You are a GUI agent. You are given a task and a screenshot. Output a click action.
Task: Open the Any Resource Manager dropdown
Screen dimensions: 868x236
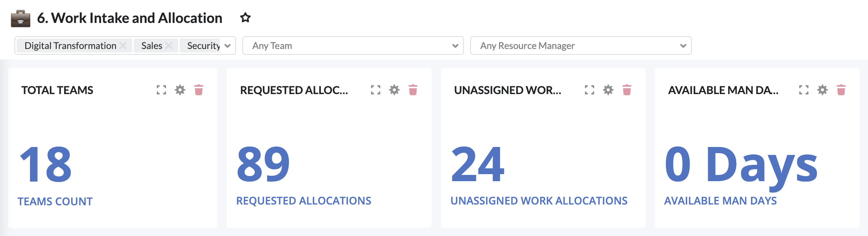(581, 46)
